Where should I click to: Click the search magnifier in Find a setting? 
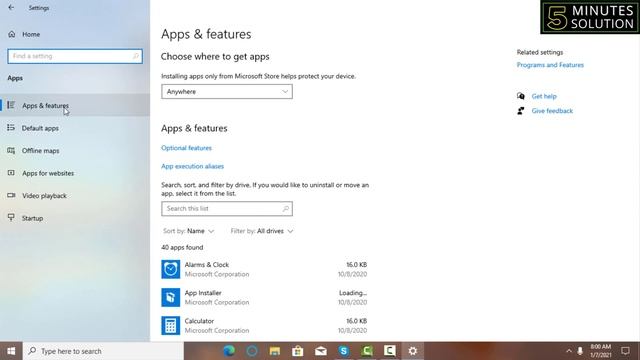tap(136, 56)
